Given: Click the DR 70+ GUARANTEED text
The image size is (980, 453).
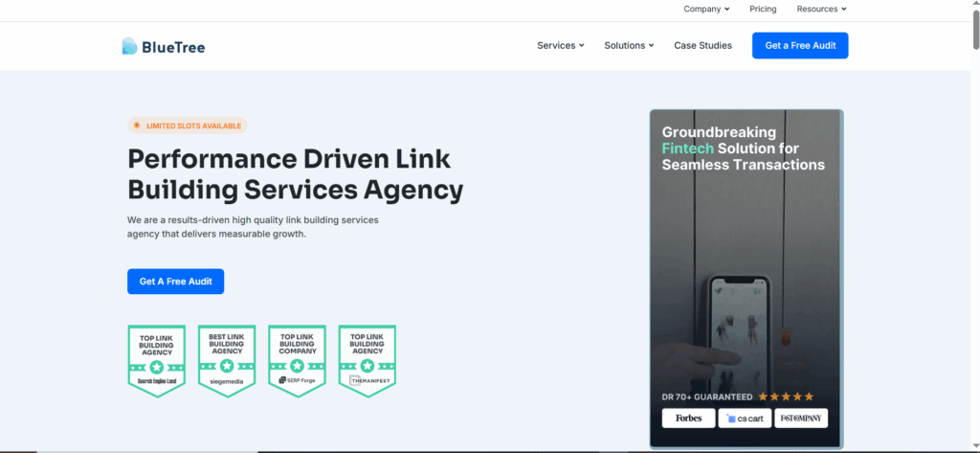Looking at the screenshot, I should pyautogui.click(x=707, y=397).
